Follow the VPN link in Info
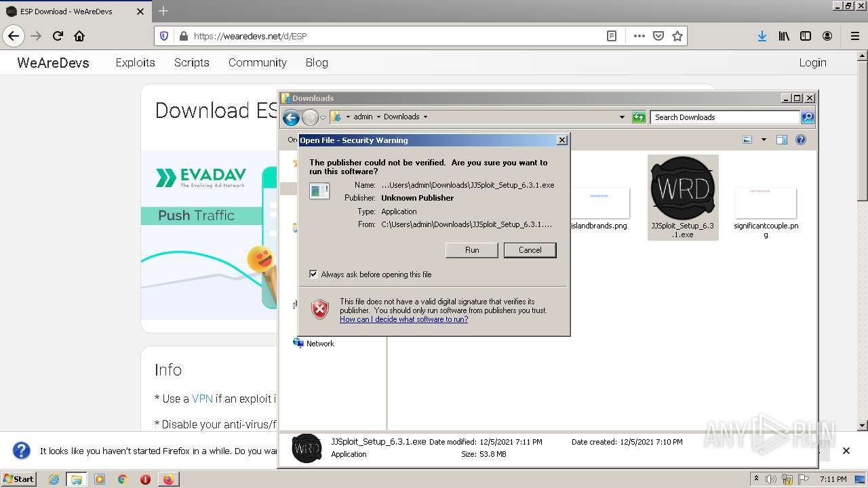868x488 pixels. point(202,399)
